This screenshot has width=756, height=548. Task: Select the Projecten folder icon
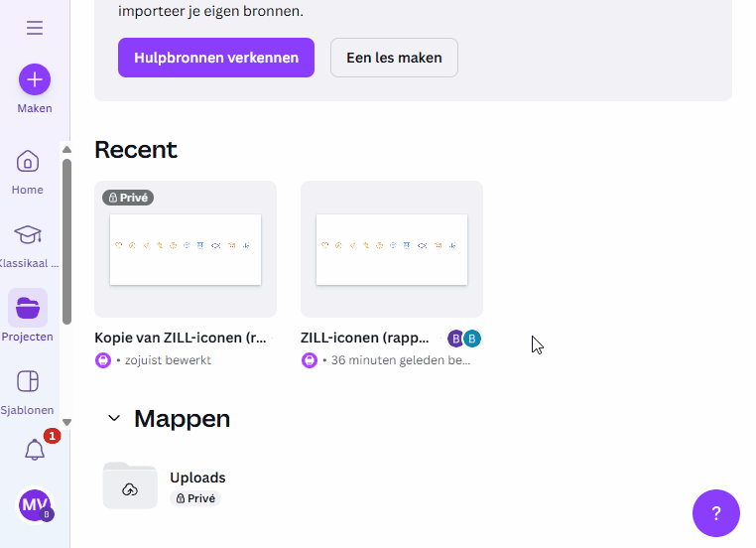pos(28,309)
